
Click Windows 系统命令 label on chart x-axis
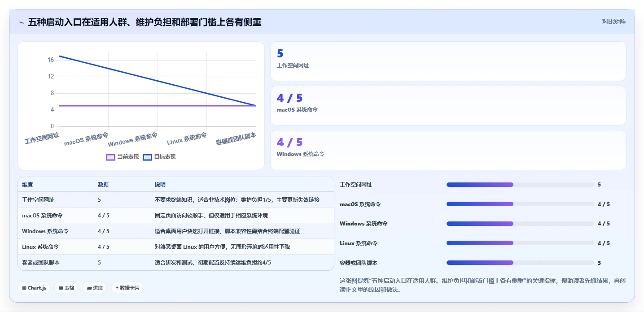[x=133, y=139]
